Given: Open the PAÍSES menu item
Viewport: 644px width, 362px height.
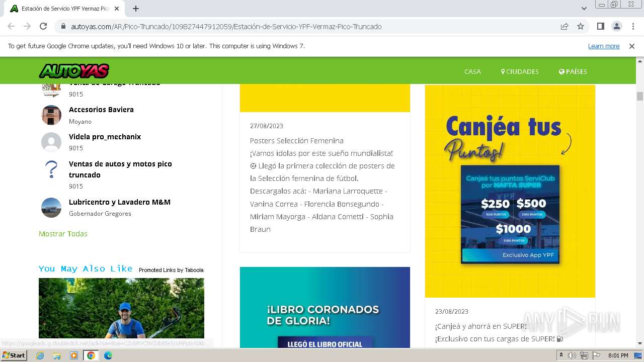Looking at the screenshot, I should pos(573,71).
